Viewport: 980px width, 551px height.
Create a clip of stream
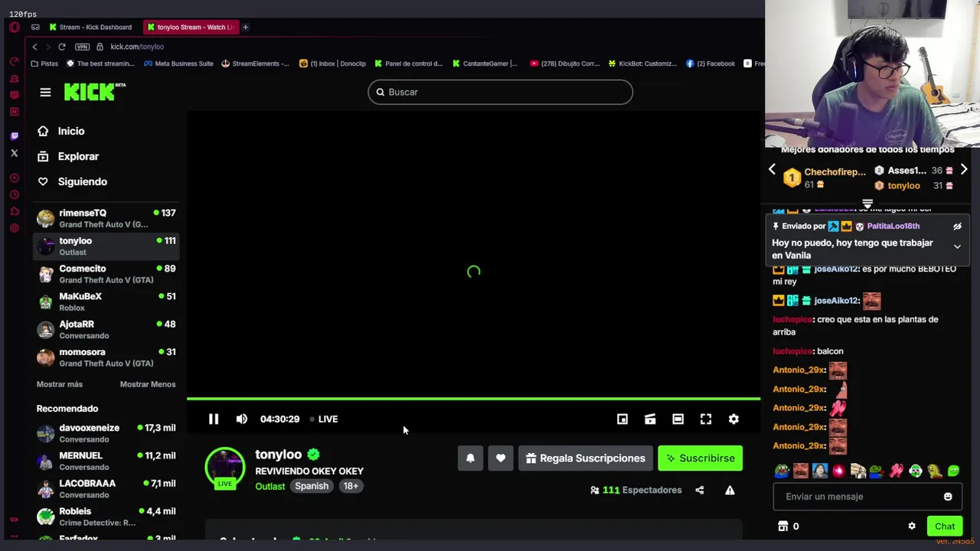click(x=650, y=419)
